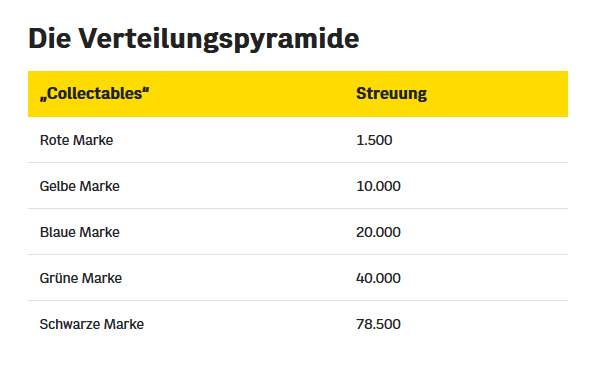The width and height of the screenshot is (601, 377).
Task: Click the word Marke after Blaue
Action: [99, 232]
